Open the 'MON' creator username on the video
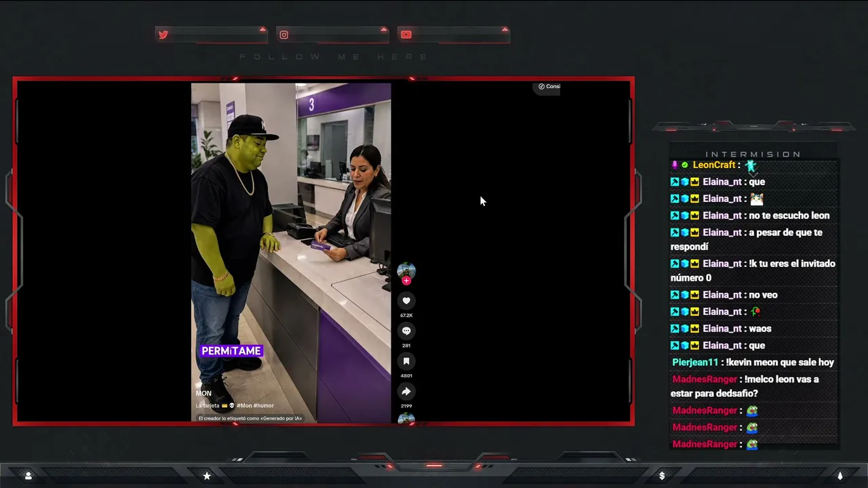Image resolution: width=868 pixels, height=488 pixels. pos(203,393)
